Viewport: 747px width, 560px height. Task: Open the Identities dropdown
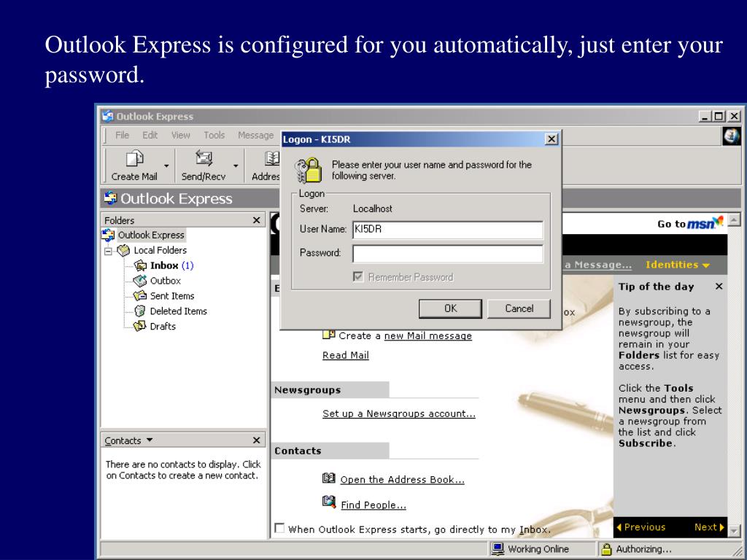coord(678,265)
